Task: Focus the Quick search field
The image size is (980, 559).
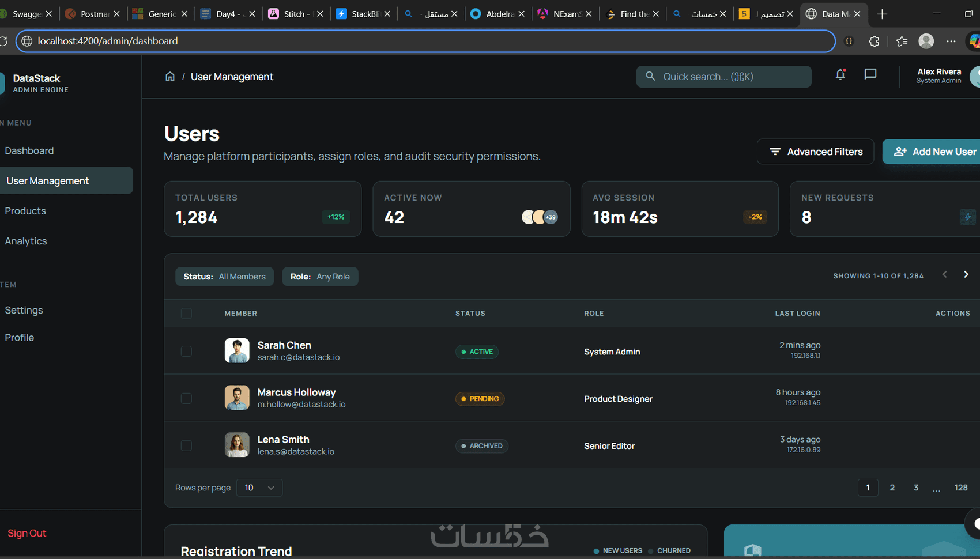Action: (724, 77)
